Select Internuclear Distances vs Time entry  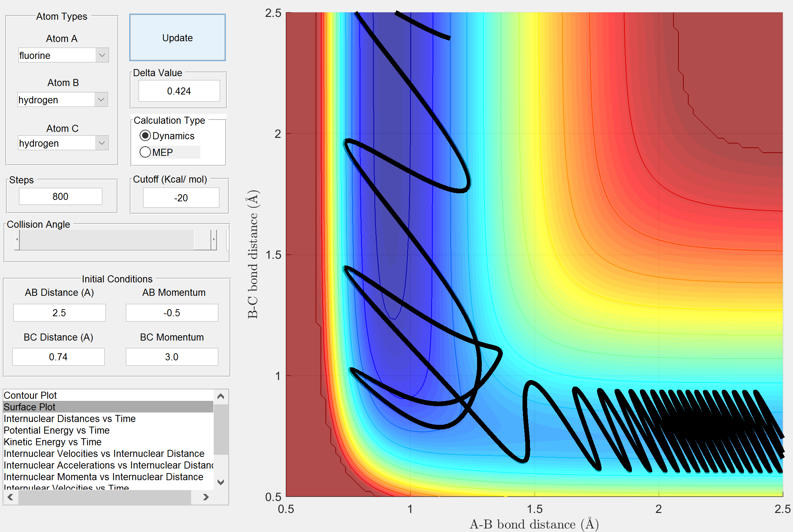[x=69, y=418]
